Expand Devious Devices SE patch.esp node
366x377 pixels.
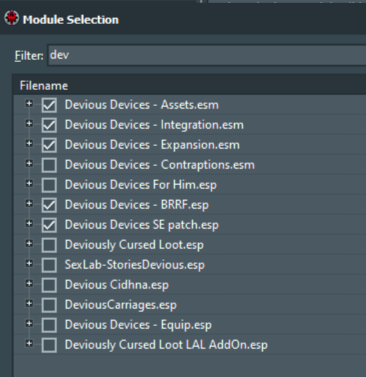point(29,224)
